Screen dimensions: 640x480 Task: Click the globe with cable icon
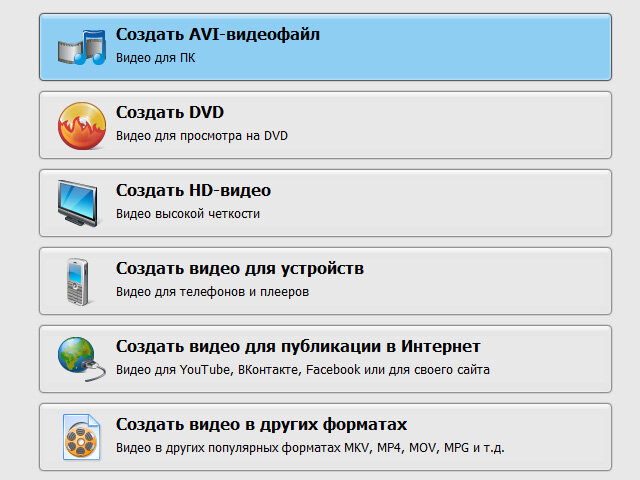(x=82, y=359)
